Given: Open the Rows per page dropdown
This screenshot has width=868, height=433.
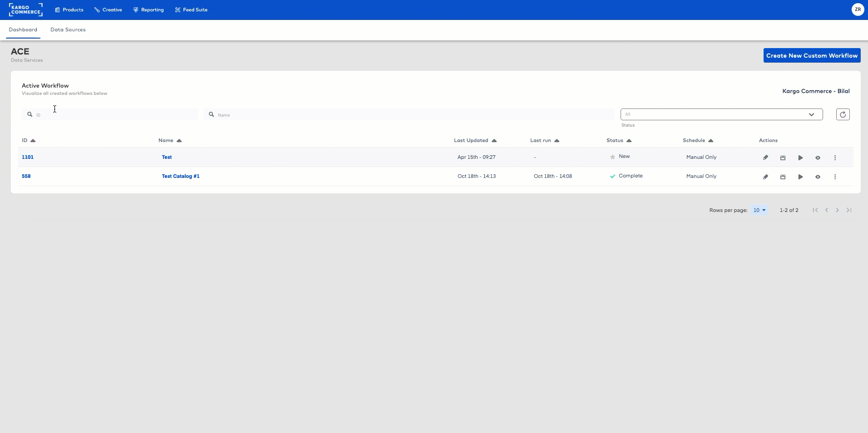Looking at the screenshot, I should [759, 210].
